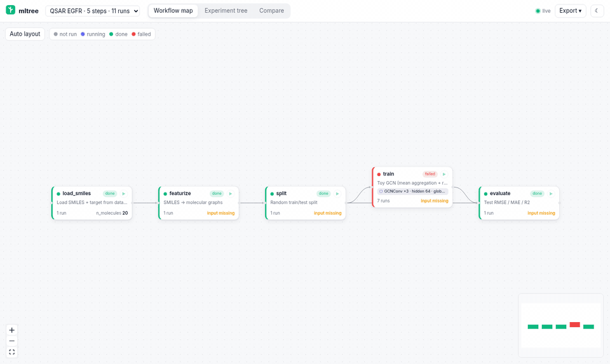Viewport: 610px width, 364px height.
Task: Click the done badge on load_smiles
Action: (110, 194)
